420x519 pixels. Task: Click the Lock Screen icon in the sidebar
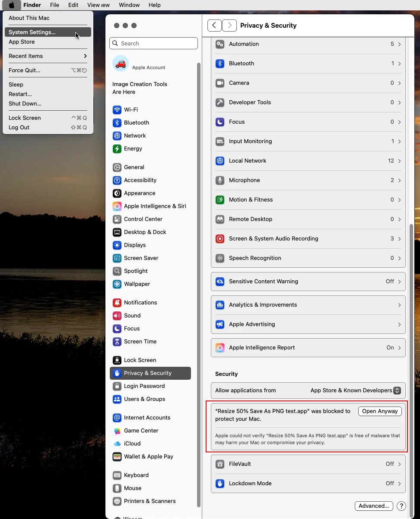(117, 360)
